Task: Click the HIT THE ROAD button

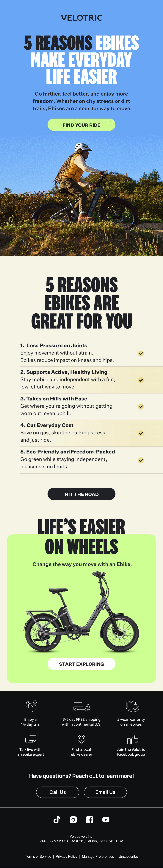Action: (81, 494)
